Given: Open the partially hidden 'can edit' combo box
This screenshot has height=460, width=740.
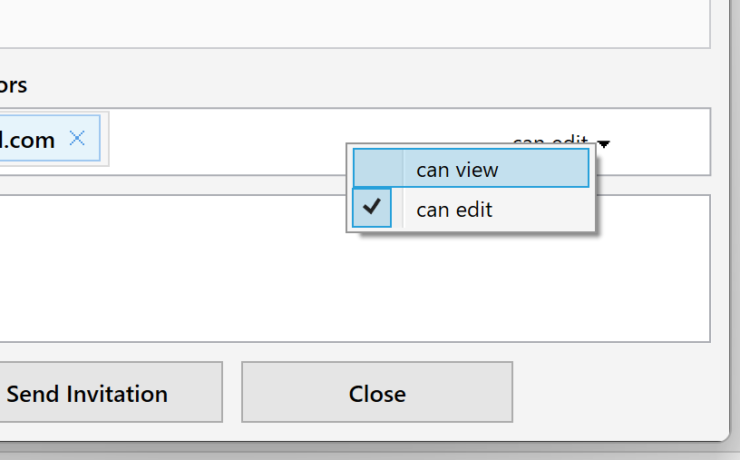Looking at the screenshot, I should click(x=562, y=142).
